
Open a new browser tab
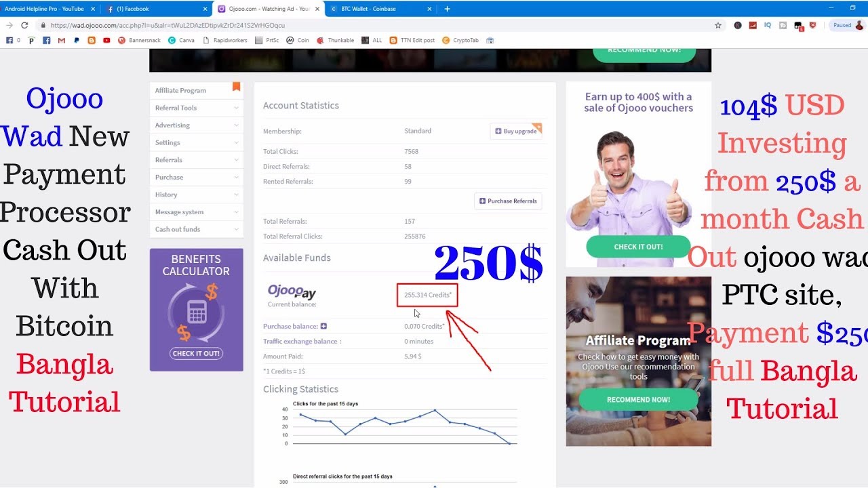point(447,9)
